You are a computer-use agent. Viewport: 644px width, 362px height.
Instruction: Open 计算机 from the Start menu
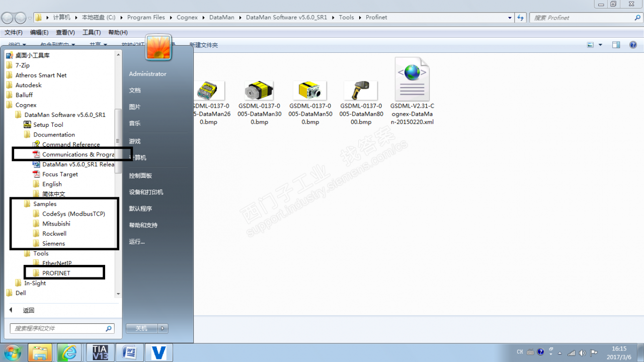(137, 158)
